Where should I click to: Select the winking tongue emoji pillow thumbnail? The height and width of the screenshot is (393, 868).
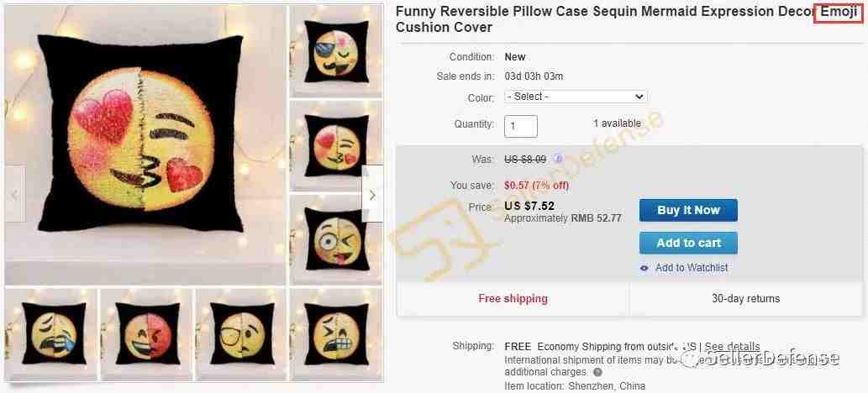tap(336, 239)
